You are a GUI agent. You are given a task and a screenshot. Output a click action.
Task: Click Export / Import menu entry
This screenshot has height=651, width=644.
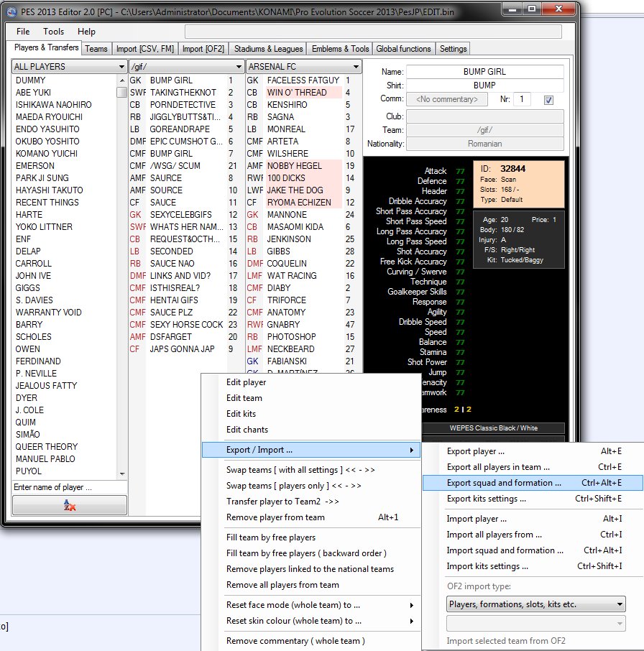pyautogui.click(x=311, y=450)
